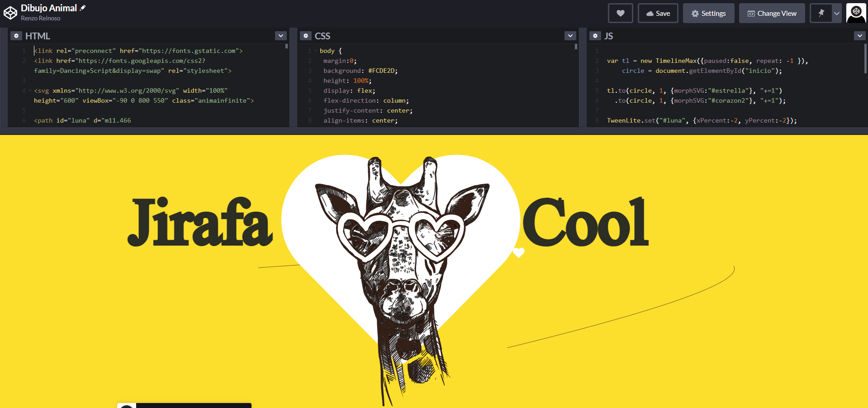The image size is (868, 408).
Task: Click the HTML panel title
Action: point(38,36)
